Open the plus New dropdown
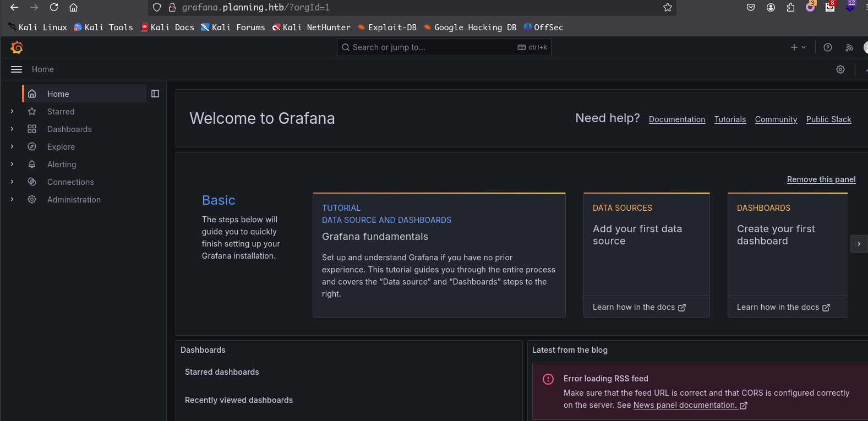Screen dimensions: 868x421 pyautogui.click(x=798, y=47)
